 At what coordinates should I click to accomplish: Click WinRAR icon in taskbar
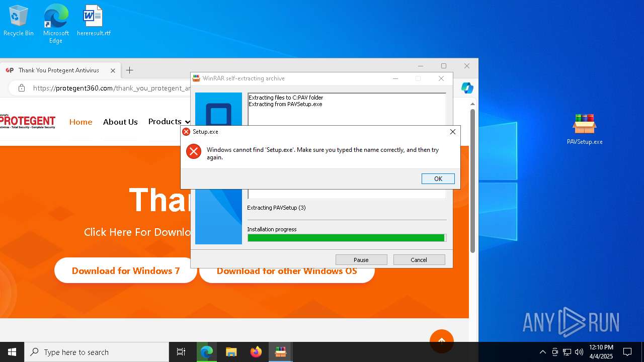[280, 352]
